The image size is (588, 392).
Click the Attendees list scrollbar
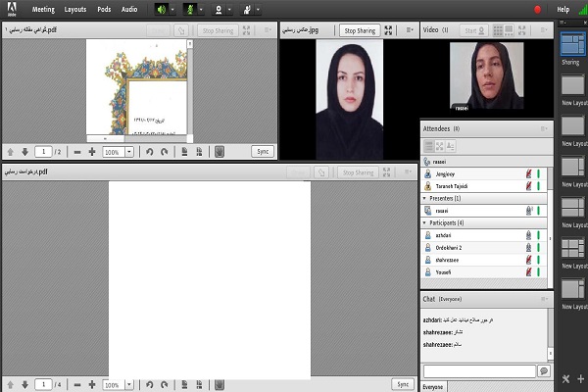pyautogui.click(x=550, y=227)
